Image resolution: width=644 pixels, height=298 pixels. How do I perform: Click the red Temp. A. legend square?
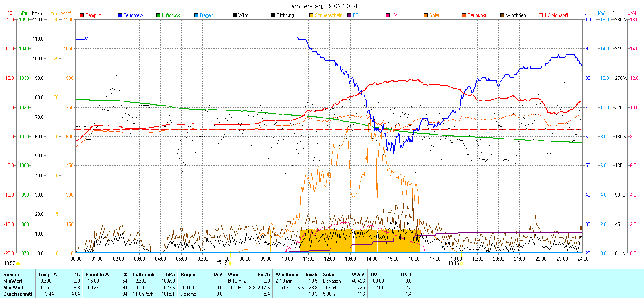point(82,15)
